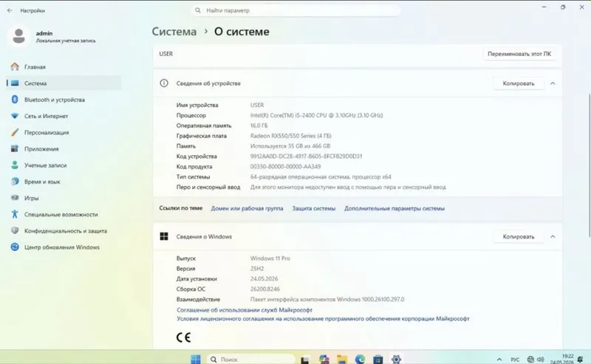Click the Сборка ОС value 26200.8246
Screen dimensions: 591x364
[265, 289]
